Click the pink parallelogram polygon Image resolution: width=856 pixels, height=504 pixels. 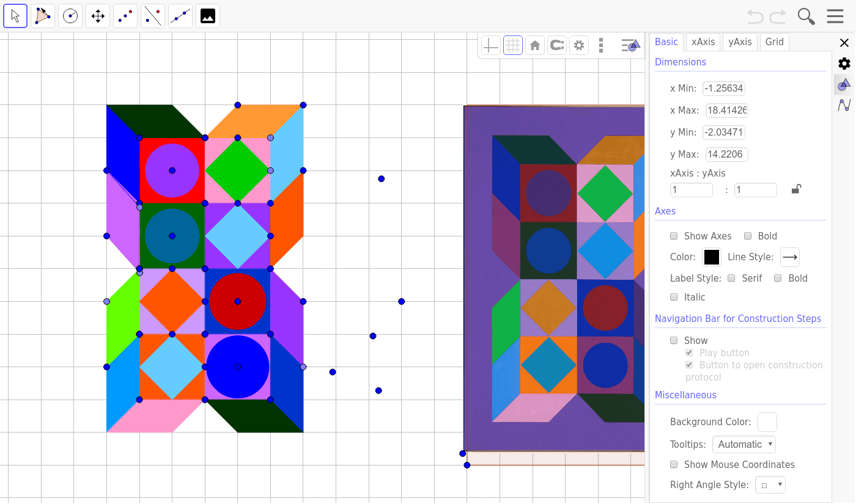(x=156, y=416)
